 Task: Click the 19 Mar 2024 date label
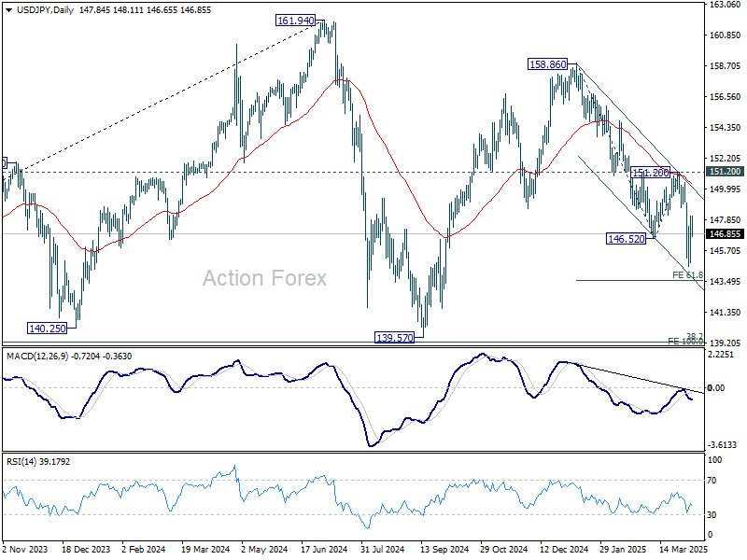tap(205, 549)
